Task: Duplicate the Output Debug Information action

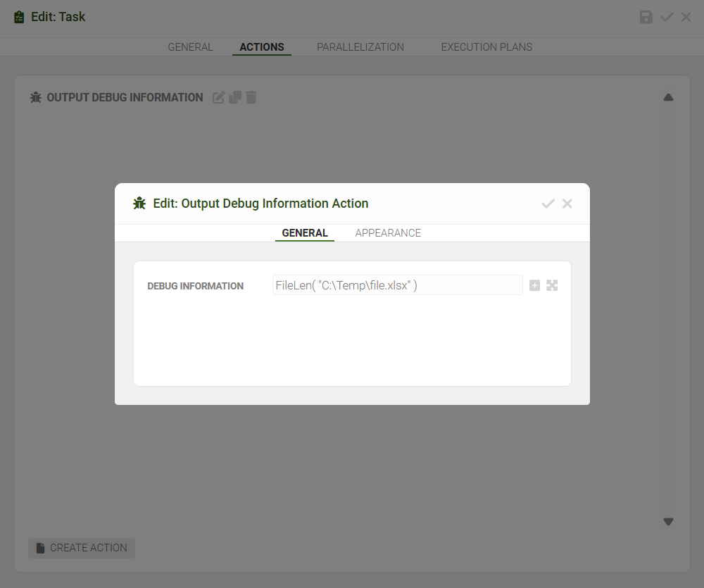Action: point(235,97)
